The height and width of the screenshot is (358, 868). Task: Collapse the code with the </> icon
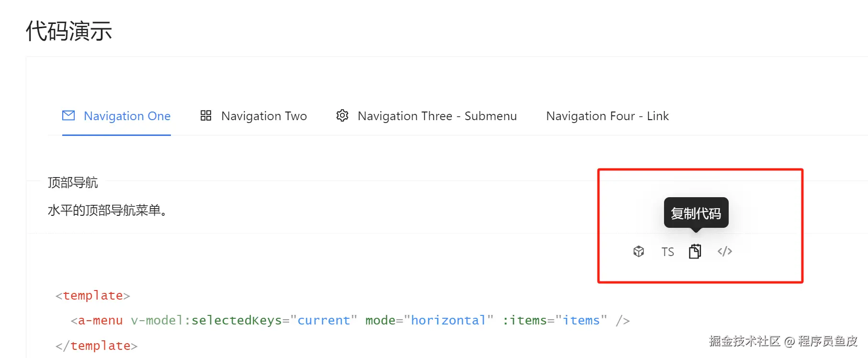[x=725, y=251]
